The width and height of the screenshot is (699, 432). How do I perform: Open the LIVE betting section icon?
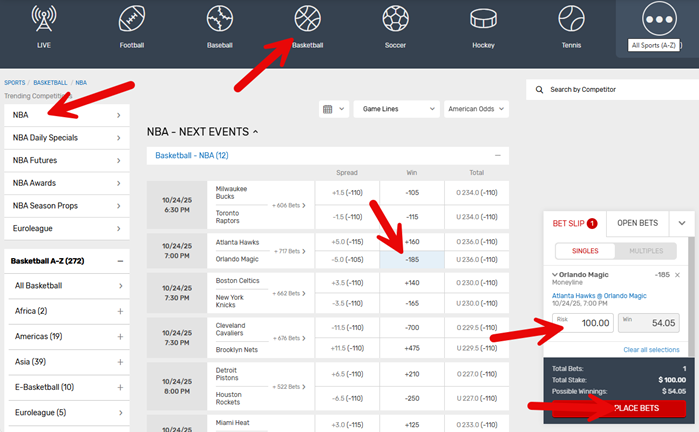click(43, 19)
